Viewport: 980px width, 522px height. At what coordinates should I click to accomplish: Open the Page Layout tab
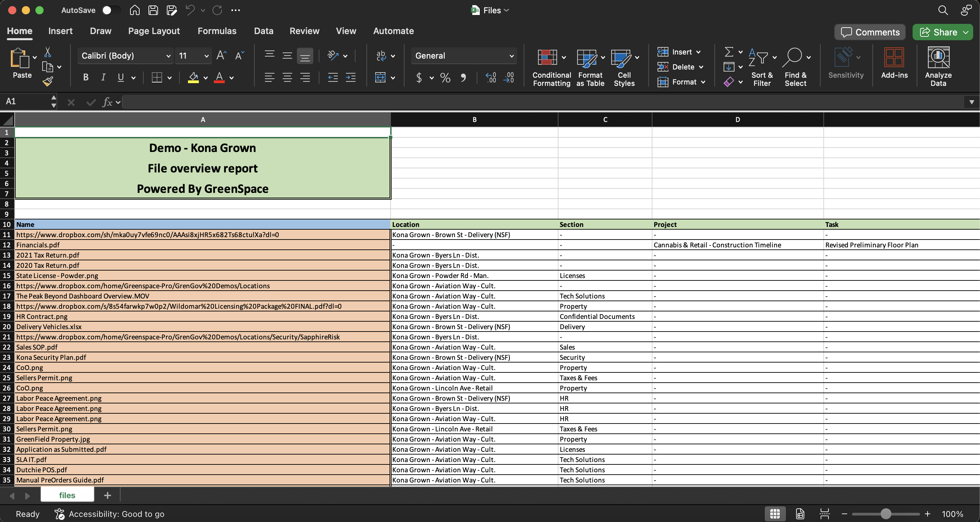pos(154,31)
